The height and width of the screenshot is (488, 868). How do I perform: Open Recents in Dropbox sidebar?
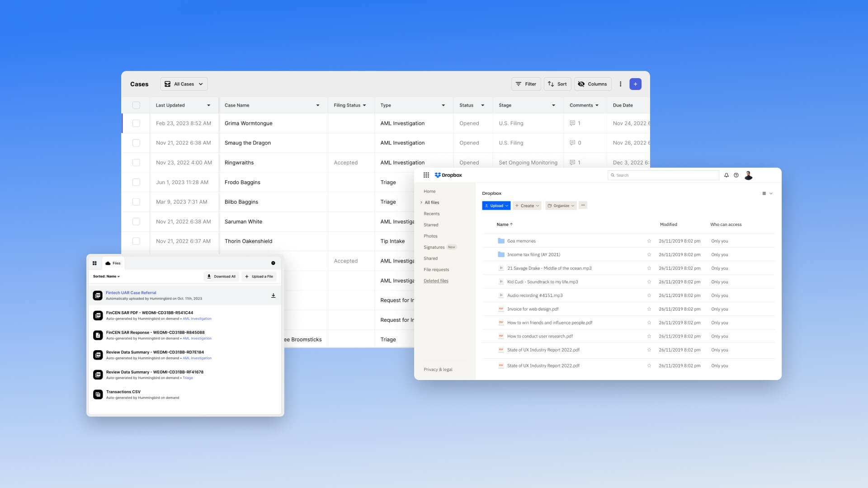(431, 214)
